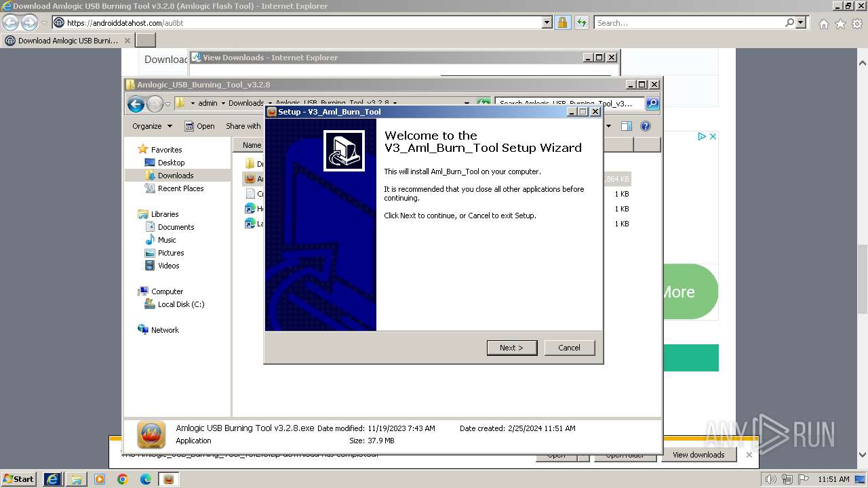Select the folder icon in file list
The width and height of the screenshot is (868, 488).
click(250, 164)
